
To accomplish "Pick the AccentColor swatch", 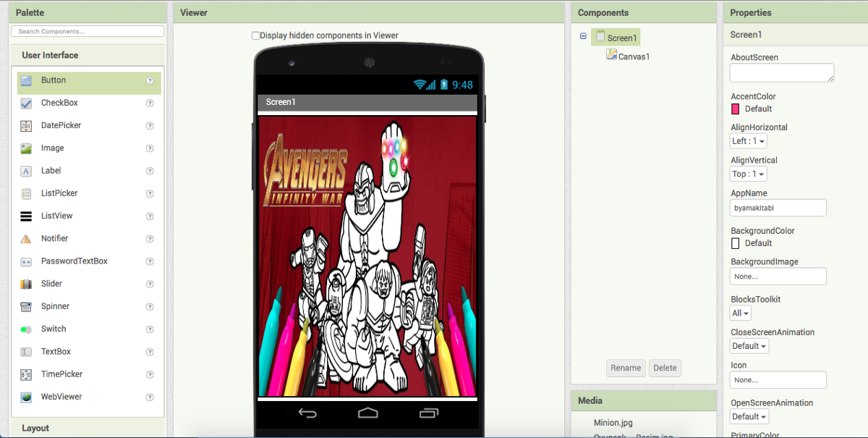I will point(736,109).
